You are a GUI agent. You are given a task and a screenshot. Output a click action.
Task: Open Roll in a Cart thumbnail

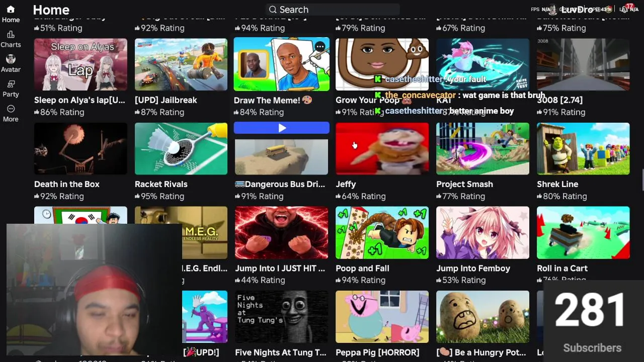point(583,233)
